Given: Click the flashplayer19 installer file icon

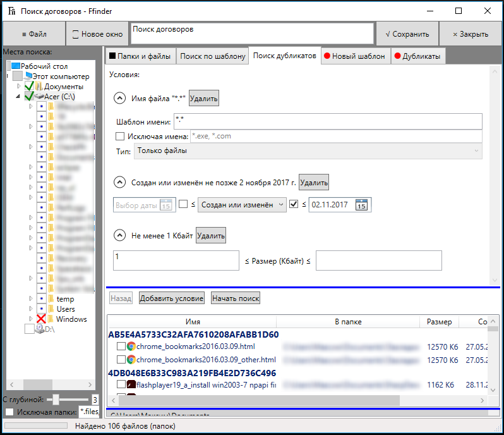Looking at the screenshot, I should (x=131, y=384).
